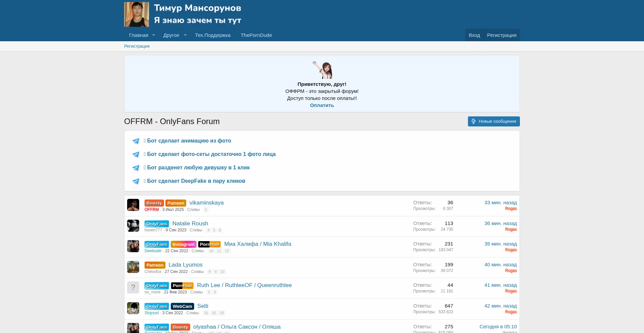Click the avatar beside the Selti thread
The width and height of the screenshot is (644, 333).
click(x=133, y=308)
